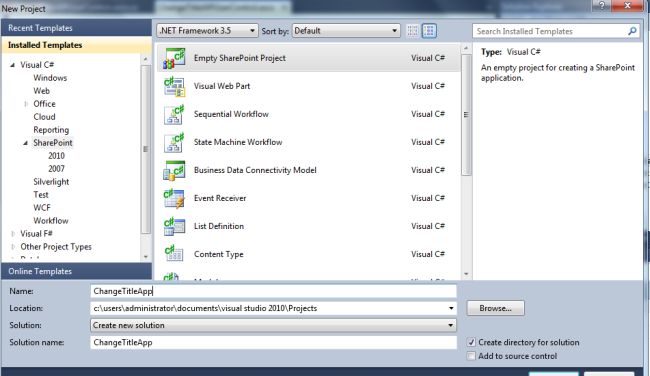
Task: Click the Name input field
Action: pyautogui.click(x=273, y=291)
